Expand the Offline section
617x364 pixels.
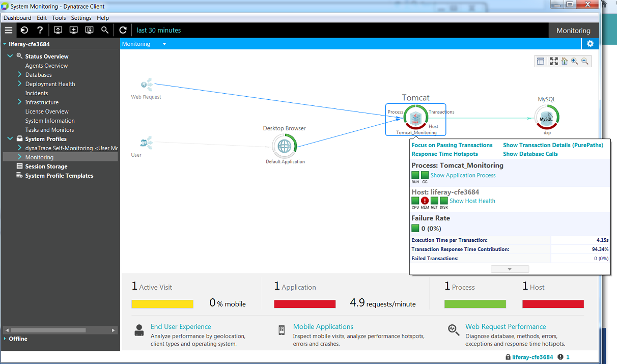pos(5,339)
